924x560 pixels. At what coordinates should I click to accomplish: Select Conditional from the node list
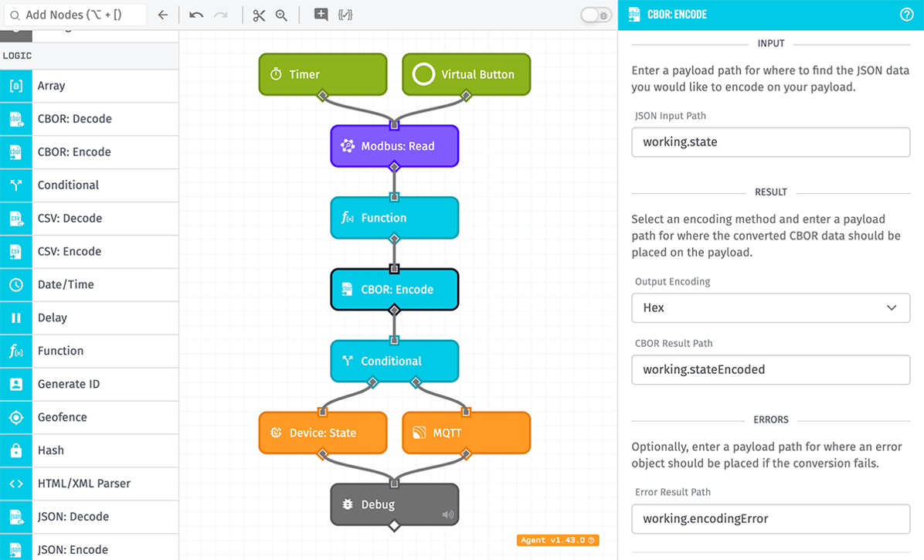70,185
